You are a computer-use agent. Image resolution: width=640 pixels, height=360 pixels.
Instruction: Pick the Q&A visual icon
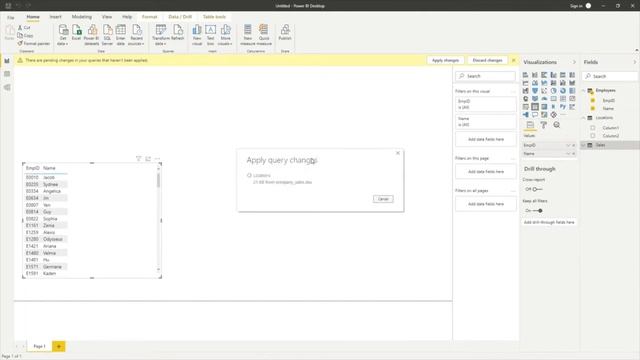pos(535,115)
